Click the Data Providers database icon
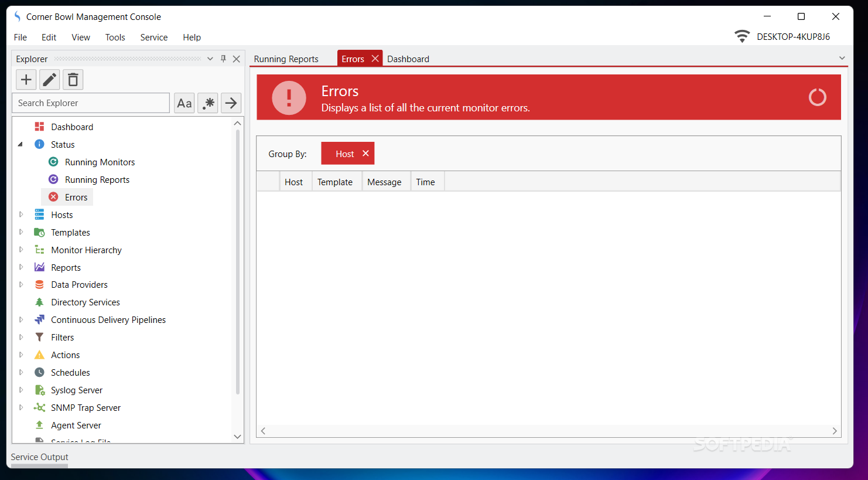The image size is (868, 480). click(x=39, y=284)
